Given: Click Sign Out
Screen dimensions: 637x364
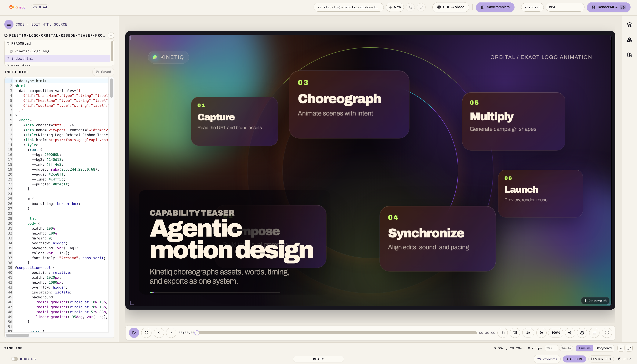Looking at the screenshot, I should point(601,359).
